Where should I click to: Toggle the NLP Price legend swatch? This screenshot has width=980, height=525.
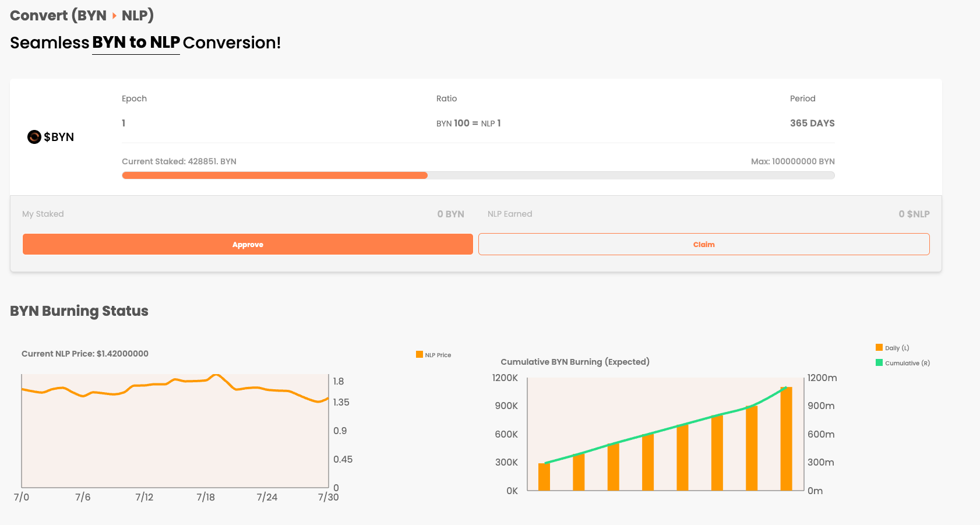pos(420,354)
